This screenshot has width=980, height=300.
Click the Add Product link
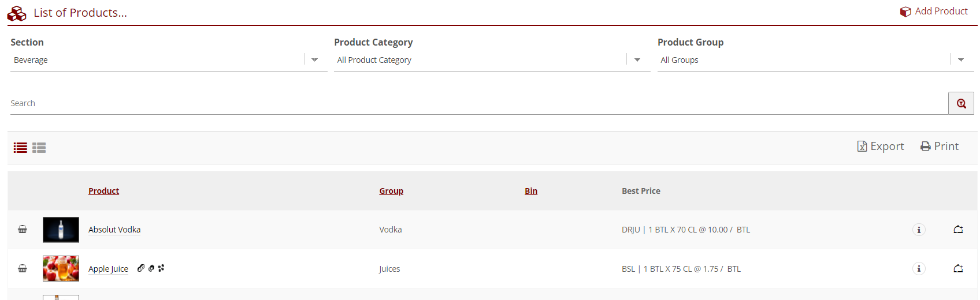click(x=934, y=12)
